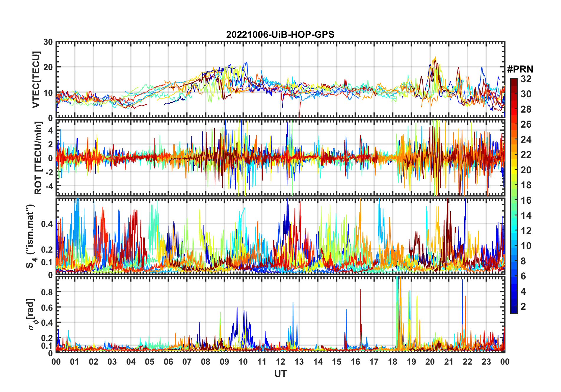Click S4 y-axis tick label 0.4
561x392 pixels.
coord(47,224)
